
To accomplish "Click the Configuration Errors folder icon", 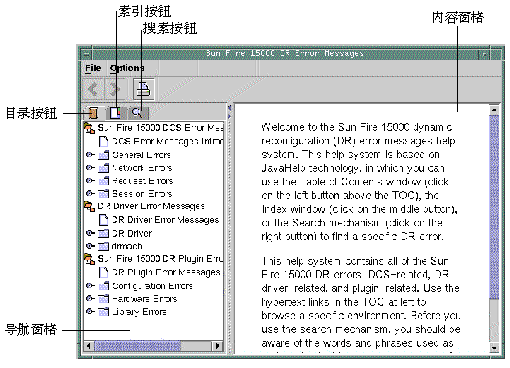I will pos(104,286).
